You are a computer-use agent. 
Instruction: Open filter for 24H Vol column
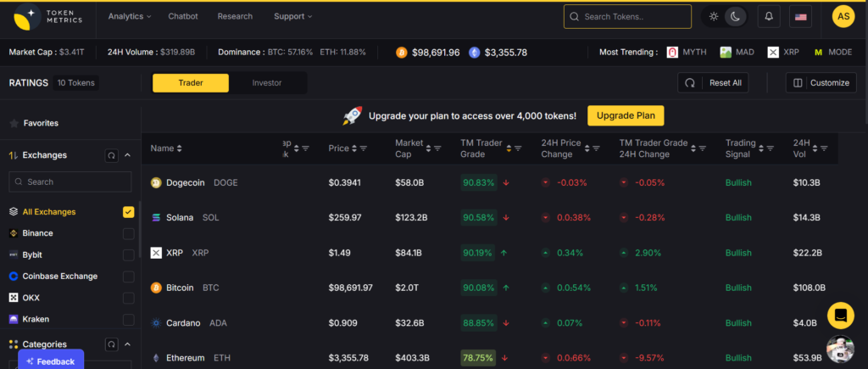coord(824,148)
